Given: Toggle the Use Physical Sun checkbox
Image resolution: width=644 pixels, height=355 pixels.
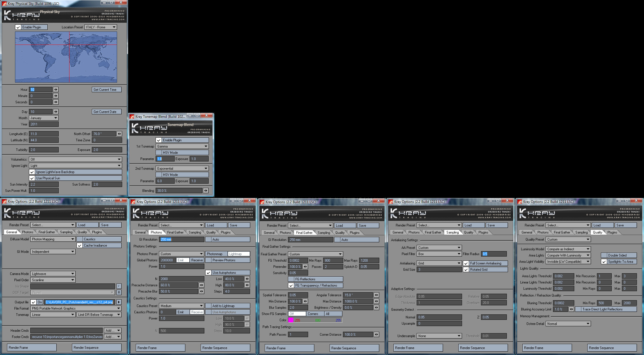Looking at the screenshot, I should tap(32, 178).
